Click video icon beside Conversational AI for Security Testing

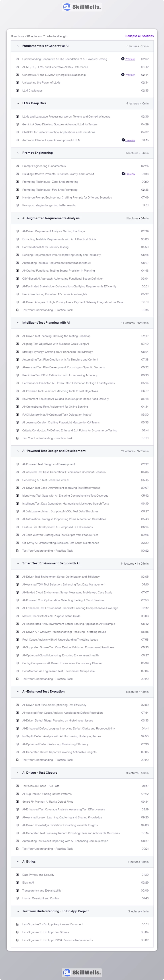coord(17,247)
